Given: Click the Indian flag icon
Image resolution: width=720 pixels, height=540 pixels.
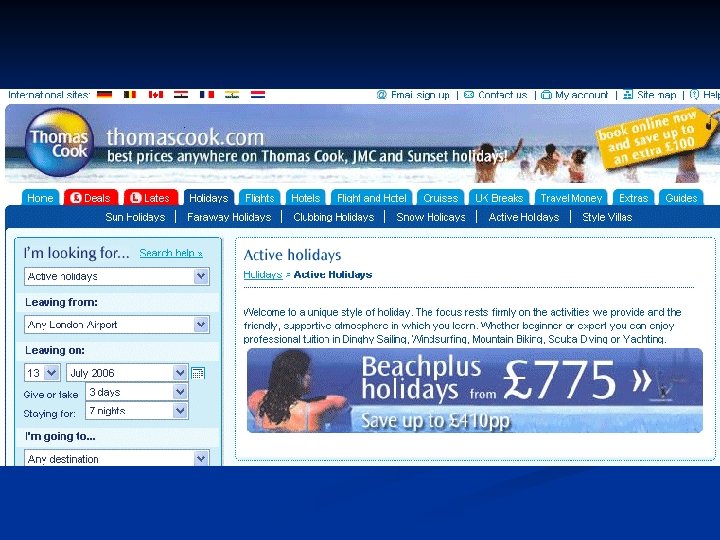Looking at the screenshot, I should click(x=232, y=95).
